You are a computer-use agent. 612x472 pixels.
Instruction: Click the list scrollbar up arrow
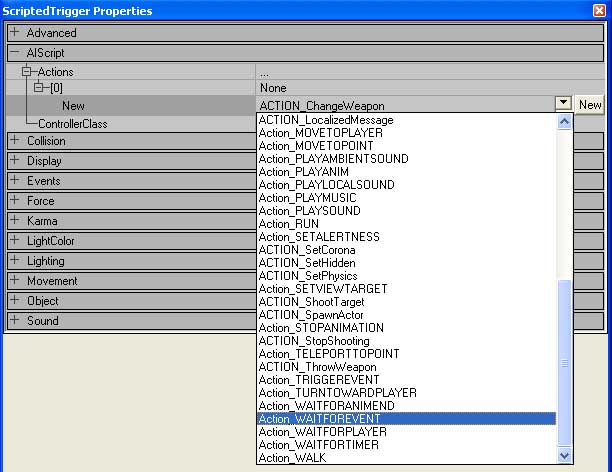pyautogui.click(x=564, y=122)
